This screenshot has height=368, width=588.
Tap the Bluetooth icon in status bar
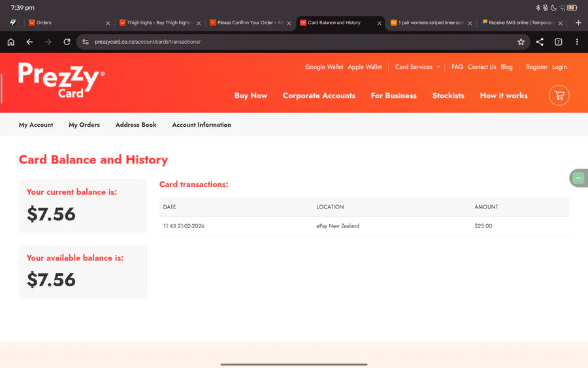pos(538,7)
